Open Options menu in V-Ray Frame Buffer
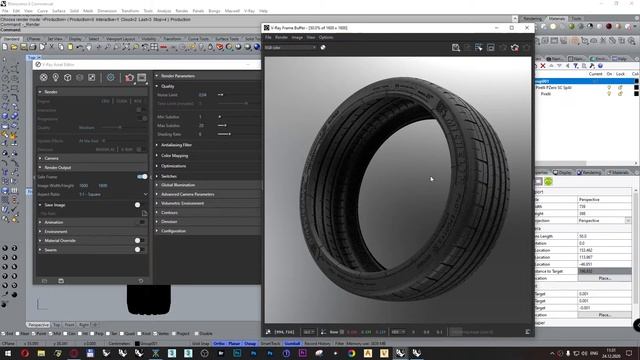Viewport: 640px width, 360px height. pos(326,38)
